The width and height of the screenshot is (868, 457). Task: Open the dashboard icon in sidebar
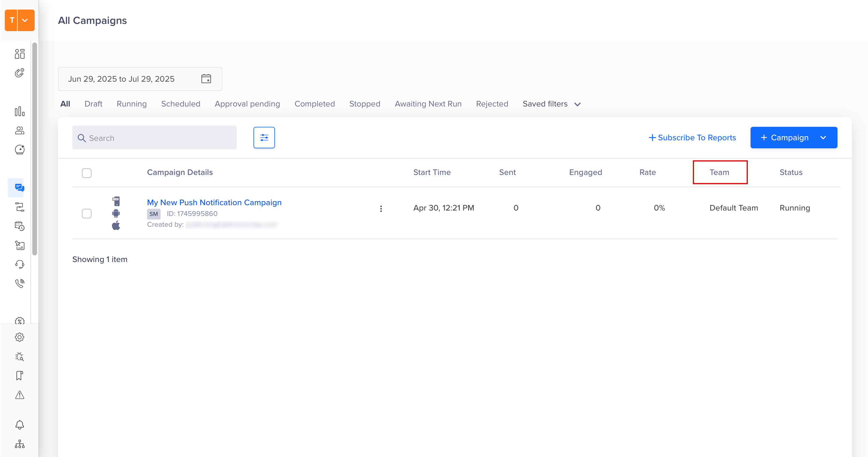(19, 54)
